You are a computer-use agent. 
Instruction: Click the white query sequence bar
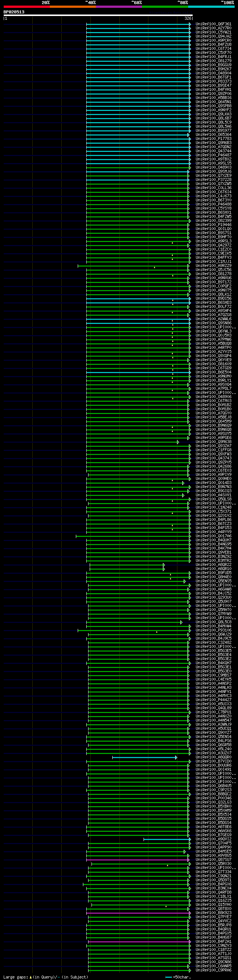tap(98, 15)
